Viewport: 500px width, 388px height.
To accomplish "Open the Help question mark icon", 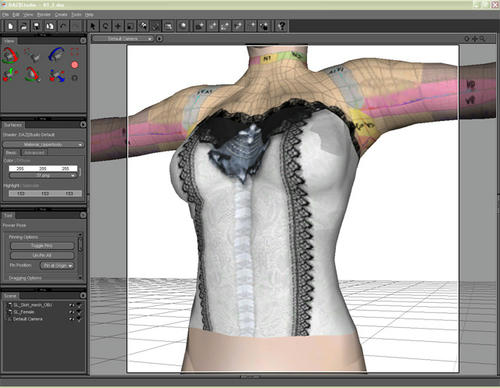I will [x=282, y=26].
